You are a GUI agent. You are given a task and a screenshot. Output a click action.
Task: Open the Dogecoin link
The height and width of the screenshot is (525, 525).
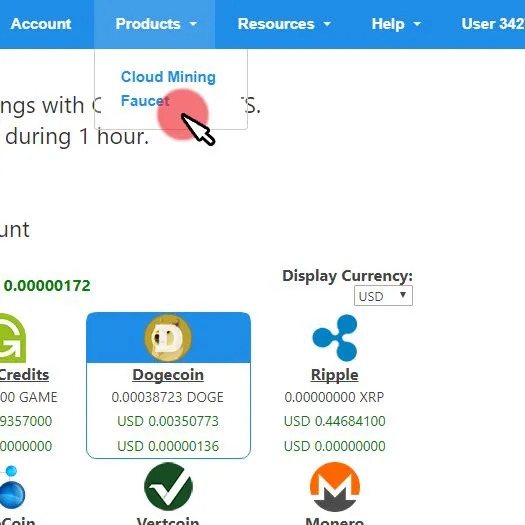[168, 374]
